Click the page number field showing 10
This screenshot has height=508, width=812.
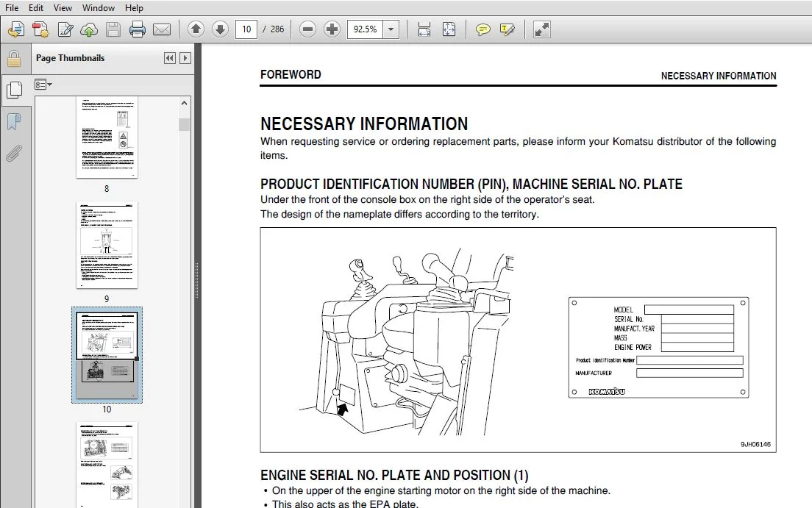[246, 29]
